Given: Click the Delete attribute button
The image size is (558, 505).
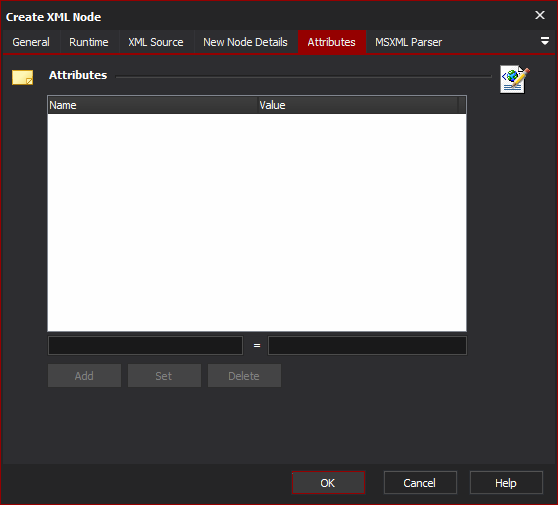Looking at the screenshot, I should click(244, 375).
